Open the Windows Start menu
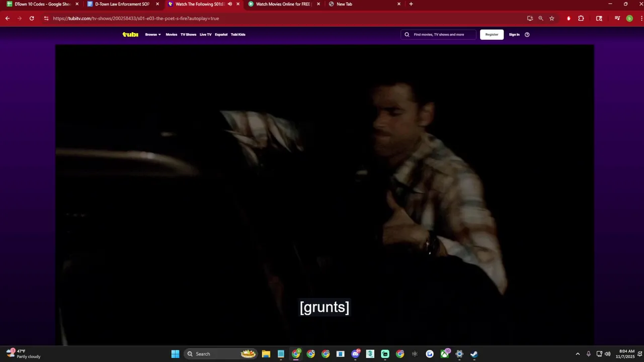 tap(175, 354)
